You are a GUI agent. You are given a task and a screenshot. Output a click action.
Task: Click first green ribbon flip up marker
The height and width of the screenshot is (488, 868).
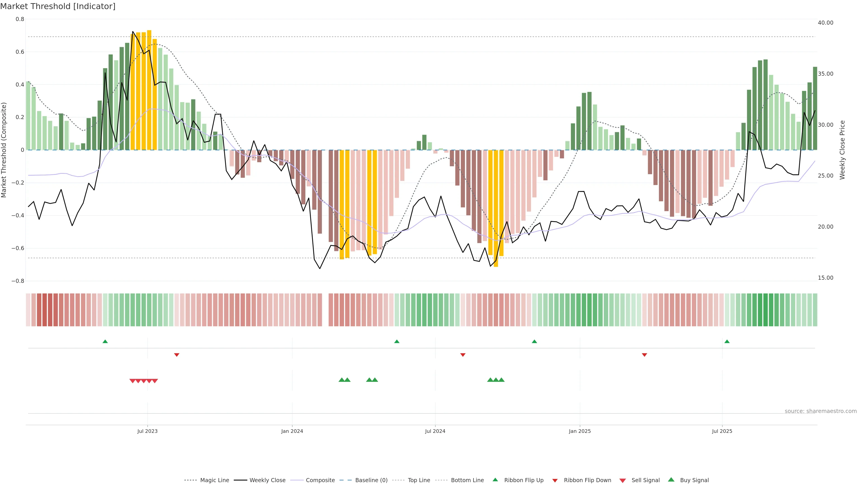[x=105, y=342]
